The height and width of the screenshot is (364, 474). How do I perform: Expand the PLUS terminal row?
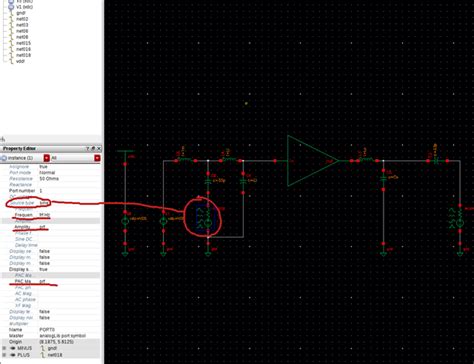pos(4,355)
